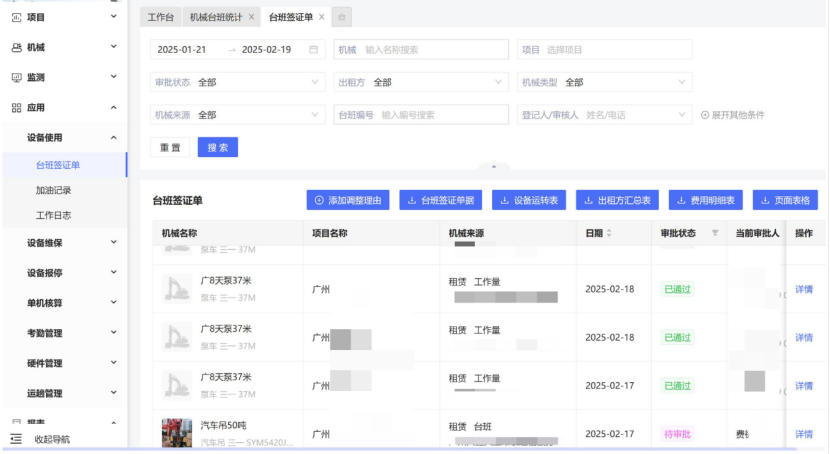Click the end date 2025-02-19 field
The height and width of the screenshot is (454, 830).
click(266, 50)
